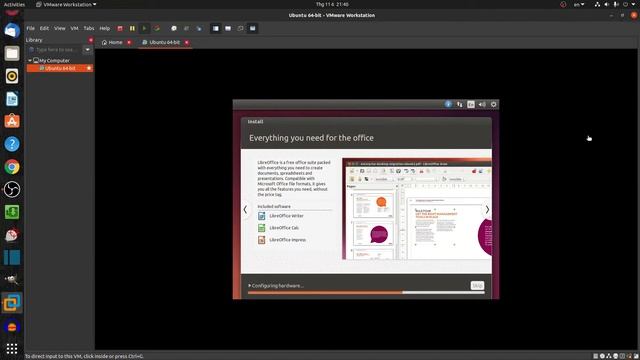Toggle the thumbnail bar view icon
This screenshot has height=360, width=640.
pos(228,29)
